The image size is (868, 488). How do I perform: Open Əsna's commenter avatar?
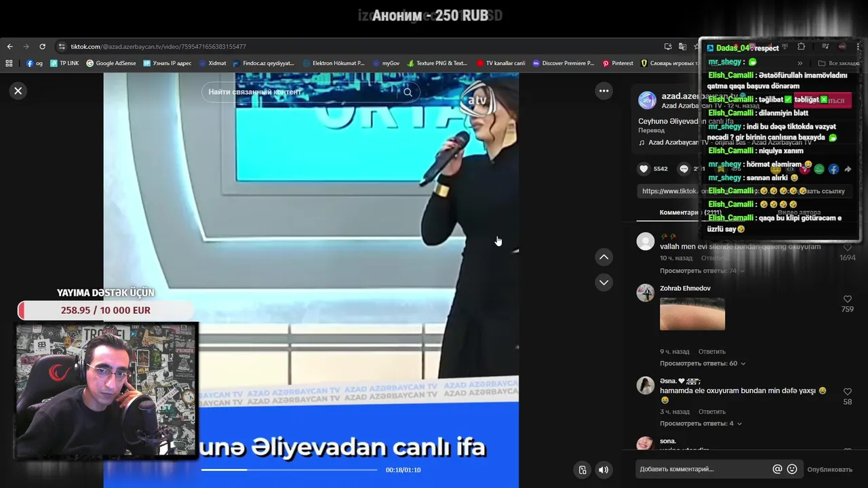[x=646, y=386]
